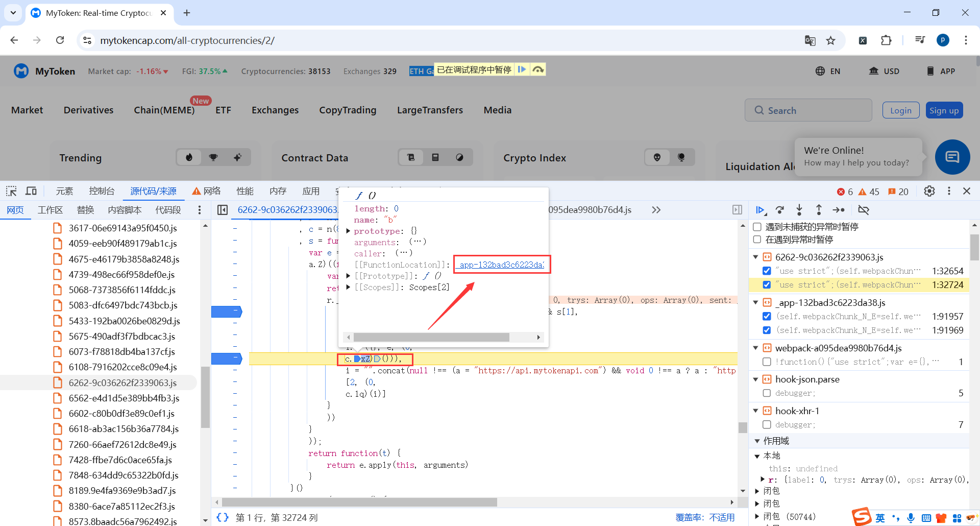Close the DevTools panel

(x=967, y=191)
